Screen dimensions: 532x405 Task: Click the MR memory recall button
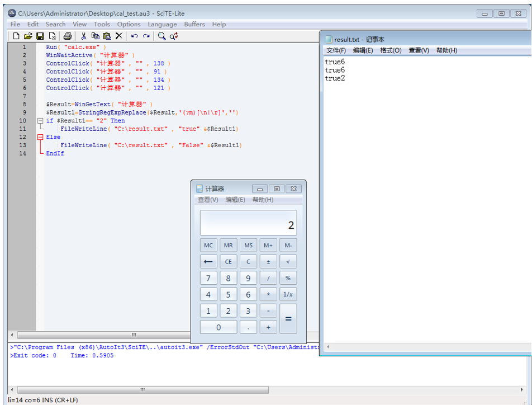229,246
